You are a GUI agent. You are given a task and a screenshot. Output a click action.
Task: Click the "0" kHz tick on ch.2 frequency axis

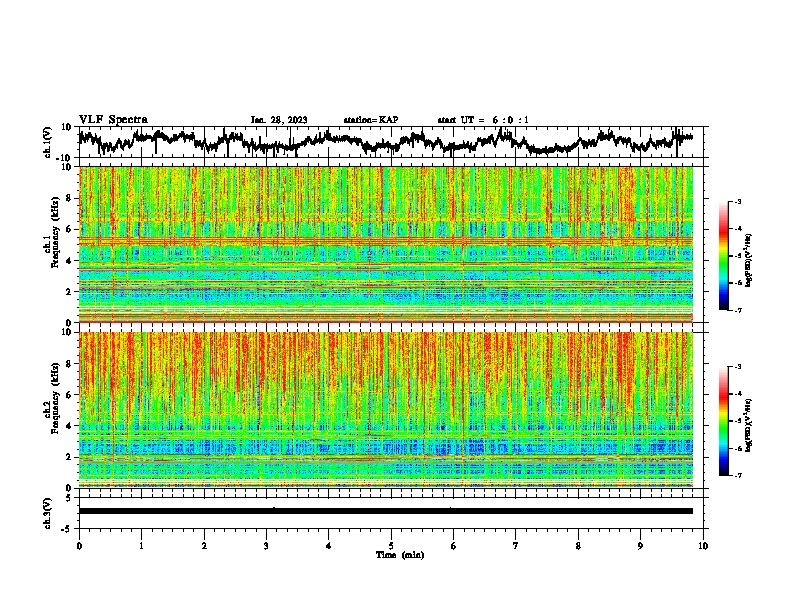[69, 488]
